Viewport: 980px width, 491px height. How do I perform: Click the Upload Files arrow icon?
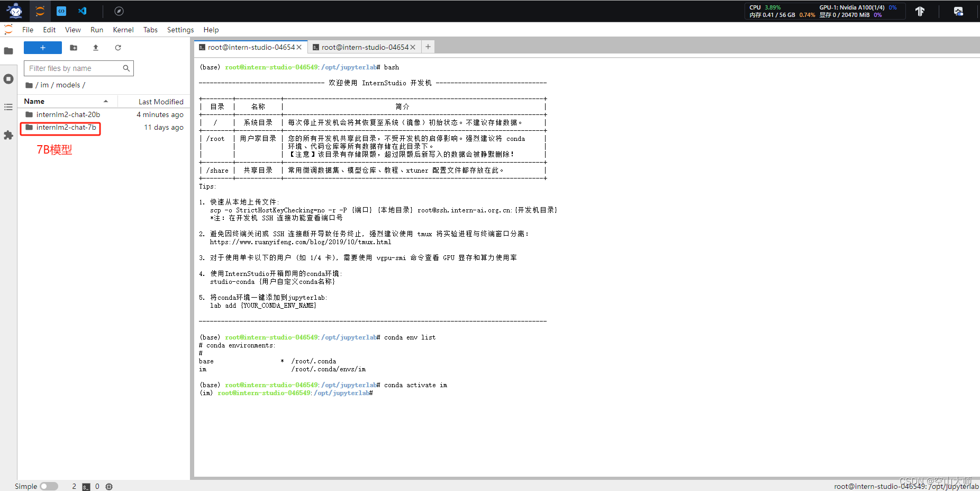click(96, 48)
